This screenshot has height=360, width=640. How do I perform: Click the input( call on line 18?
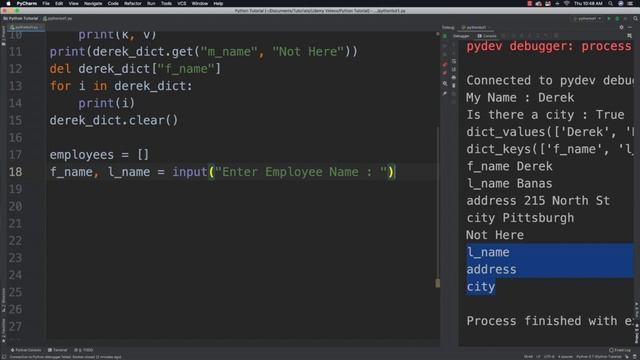[190, 172]
